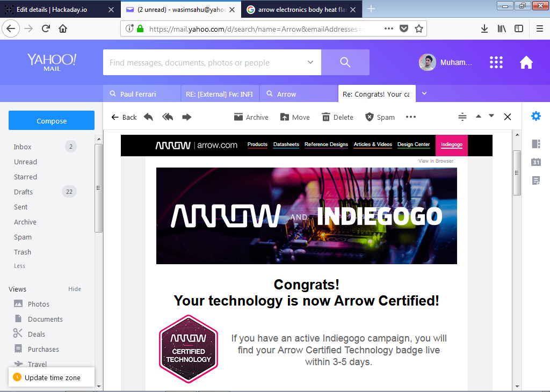Switch to the Edit details Hackaday.io browser tab
This screenshot has width=550, height=392.
(60, 10)
